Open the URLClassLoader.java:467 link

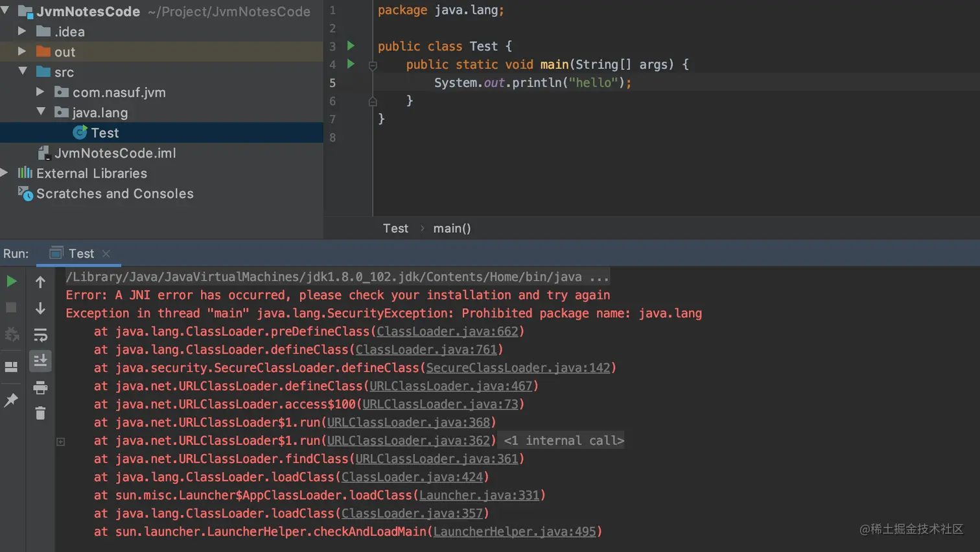pyautogui.click(x=451, y=386)
